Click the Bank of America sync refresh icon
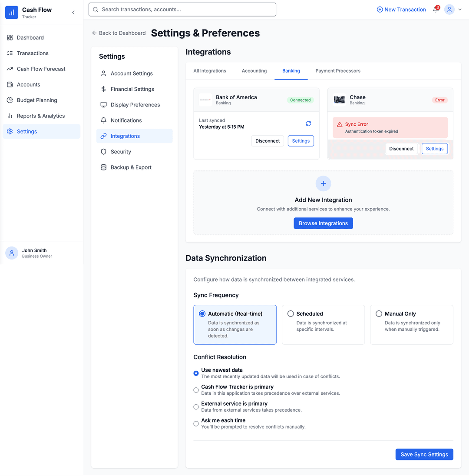 tap(308, 123)
